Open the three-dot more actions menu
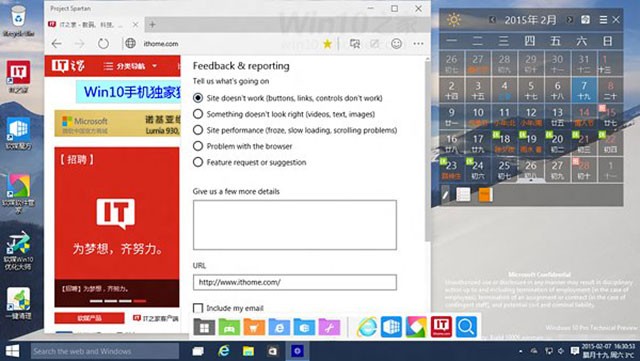640x361 pixels. pos(418,43)
